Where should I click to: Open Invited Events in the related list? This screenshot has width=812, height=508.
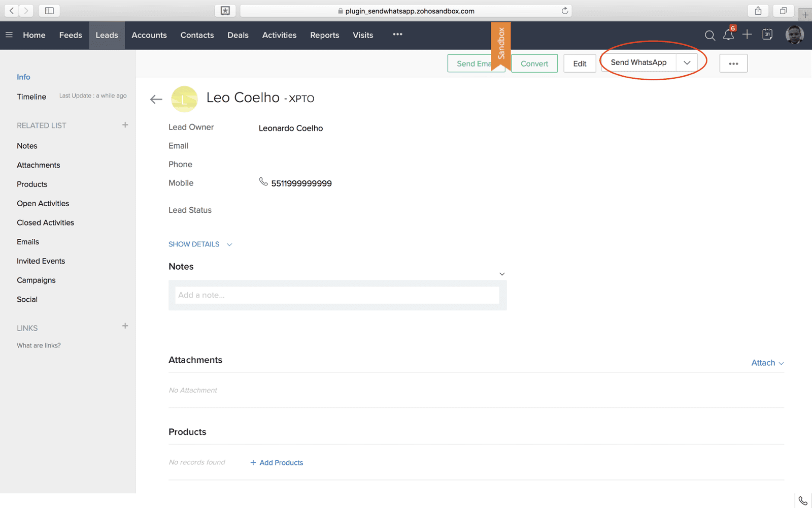coord(41,261)
